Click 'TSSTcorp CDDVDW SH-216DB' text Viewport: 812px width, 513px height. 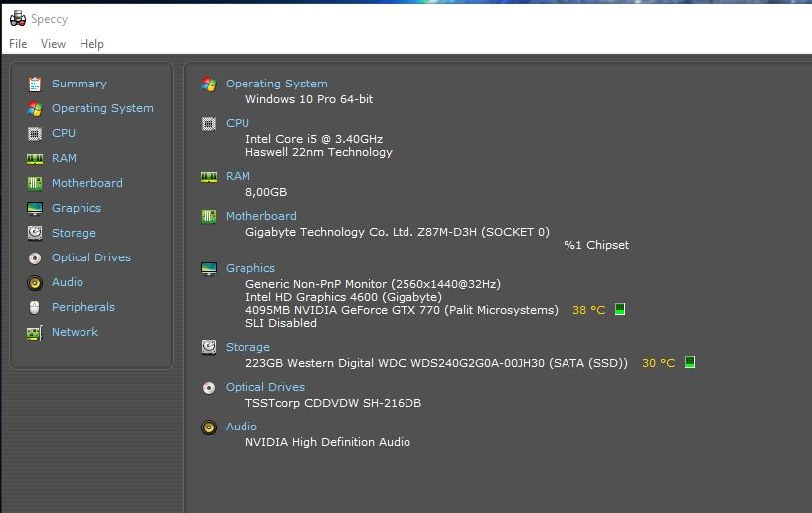(334, 403)
